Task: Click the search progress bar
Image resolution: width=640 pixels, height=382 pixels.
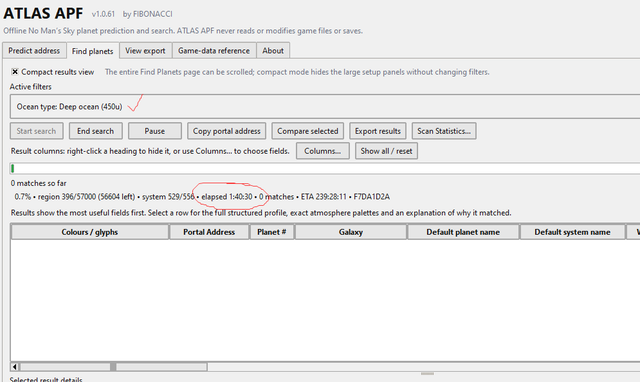Action: (325, 169)
